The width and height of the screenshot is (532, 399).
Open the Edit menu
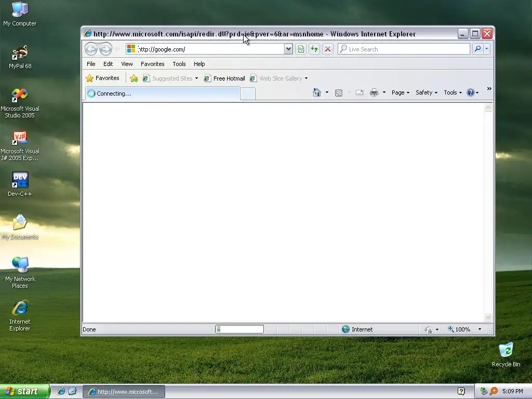108,64
